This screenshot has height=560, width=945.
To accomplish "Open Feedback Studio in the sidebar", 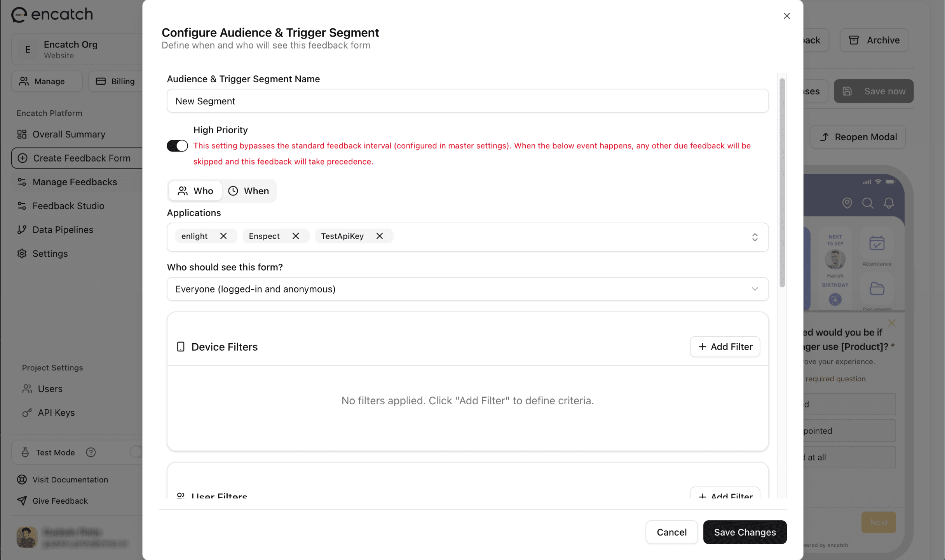I will 68,206.
